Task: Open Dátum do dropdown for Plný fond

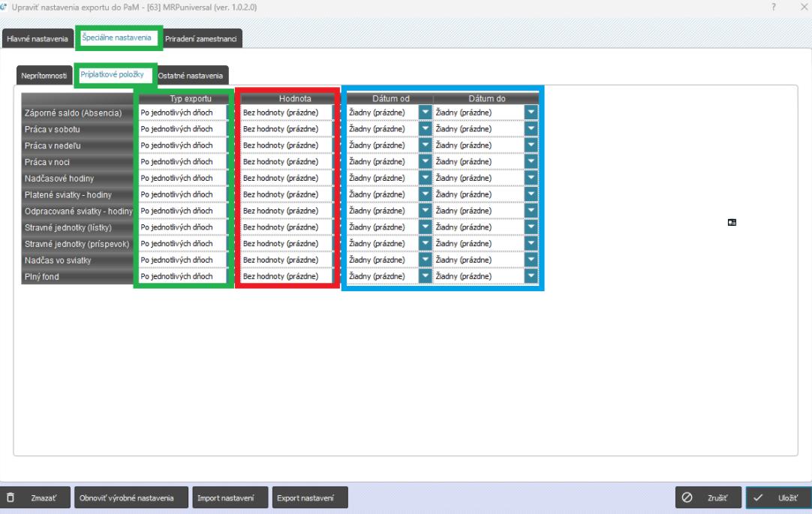Action: (x=531, y=276)
